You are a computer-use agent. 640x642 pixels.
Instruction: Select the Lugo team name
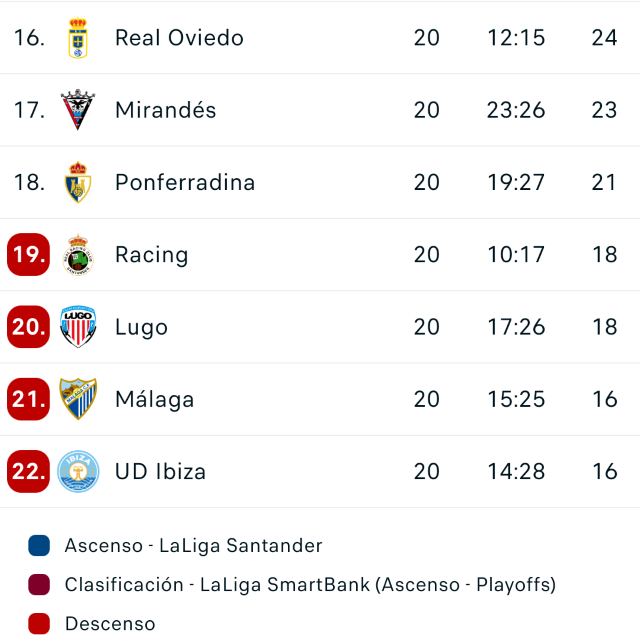click(141, 328)
